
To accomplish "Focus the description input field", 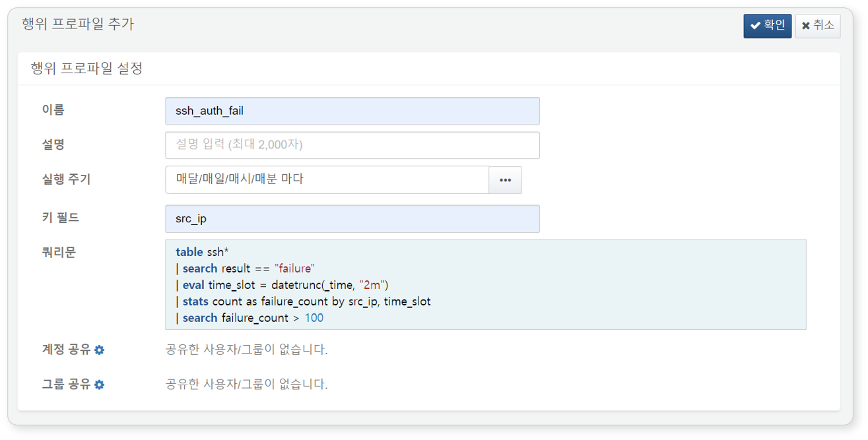I will (352, 145).
